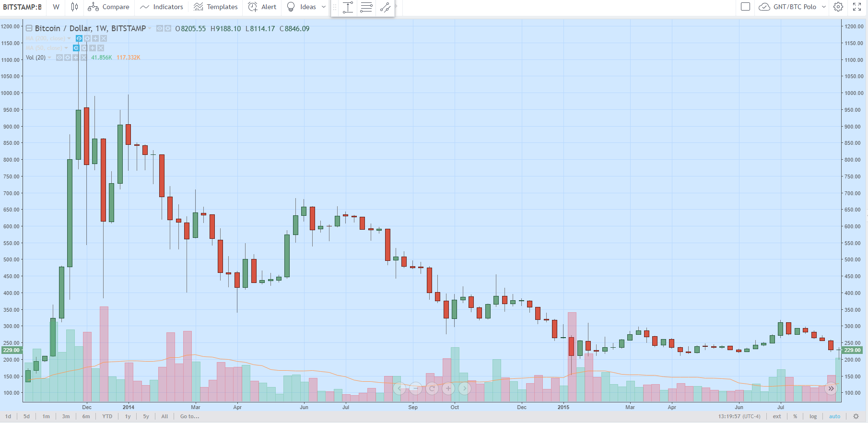Create a new Alert
The width and height of the screenshot is (868, 423).
point(262,7)
